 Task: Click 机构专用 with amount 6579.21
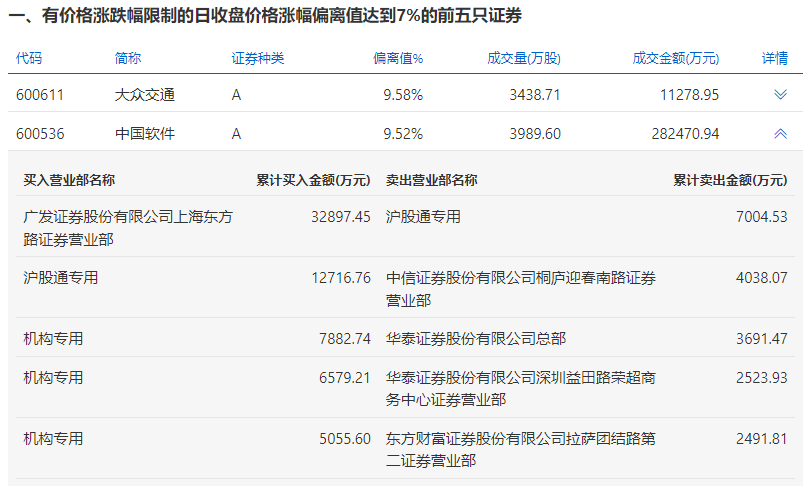(53, 378)
